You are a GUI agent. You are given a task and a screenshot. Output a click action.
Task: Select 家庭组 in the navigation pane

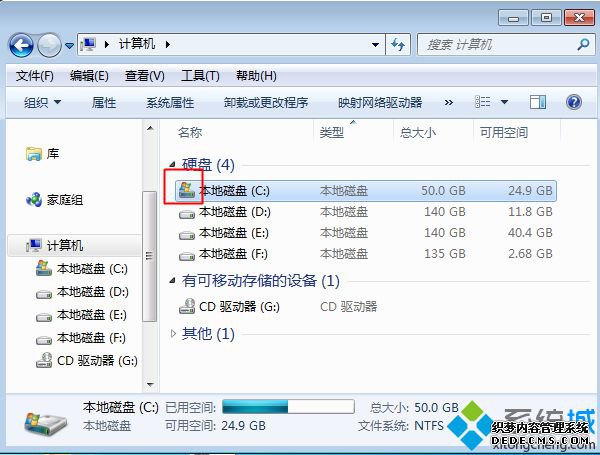(64, 199)
